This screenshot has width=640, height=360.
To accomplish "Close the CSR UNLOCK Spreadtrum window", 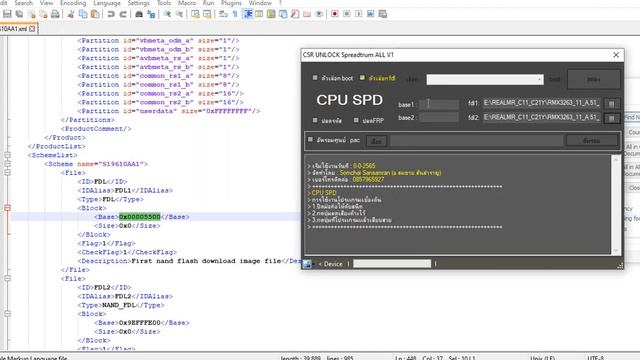I will coord(616,55).
